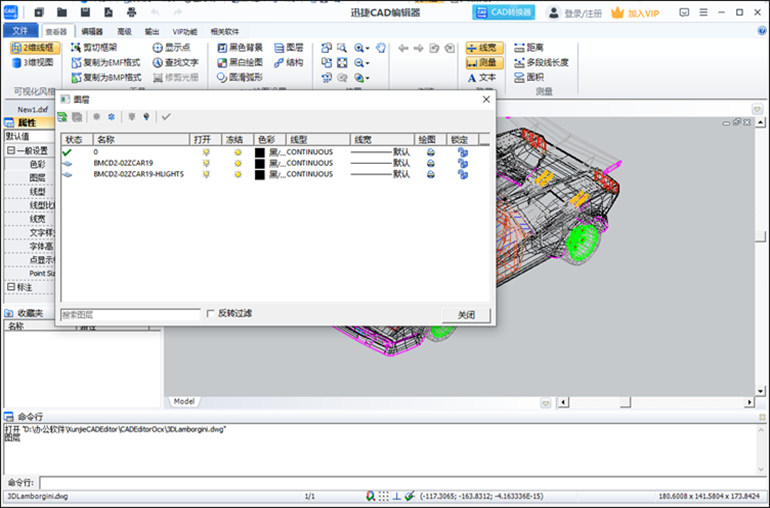Open the VIP功能 tab
This screenshot has height=508, width=770.
pyautogui.click(x=185, y=31)
